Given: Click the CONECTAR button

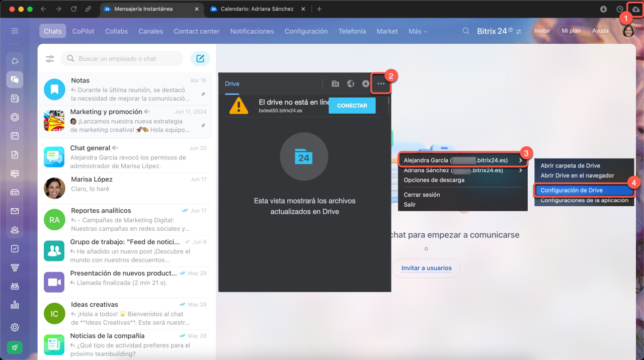Looking at the screenshot, I should pyautogui.click(x=352, y=106).
